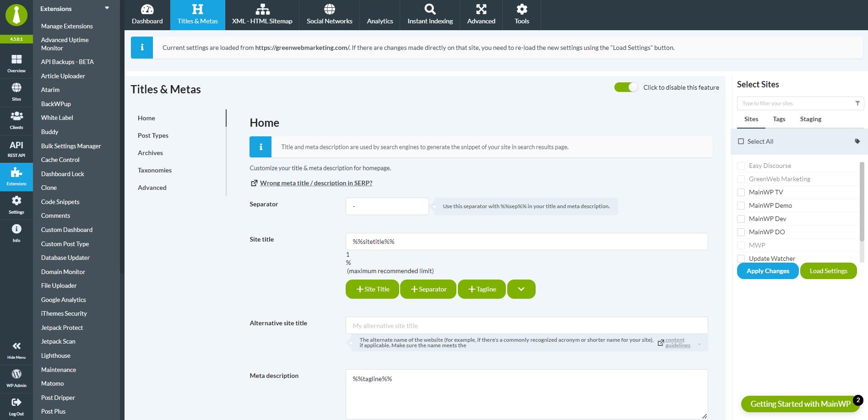Image resolution: width=868 pixels, height=420 pixels.
Task: Open the Advanced section in left settings list
Action: point(152,188)
